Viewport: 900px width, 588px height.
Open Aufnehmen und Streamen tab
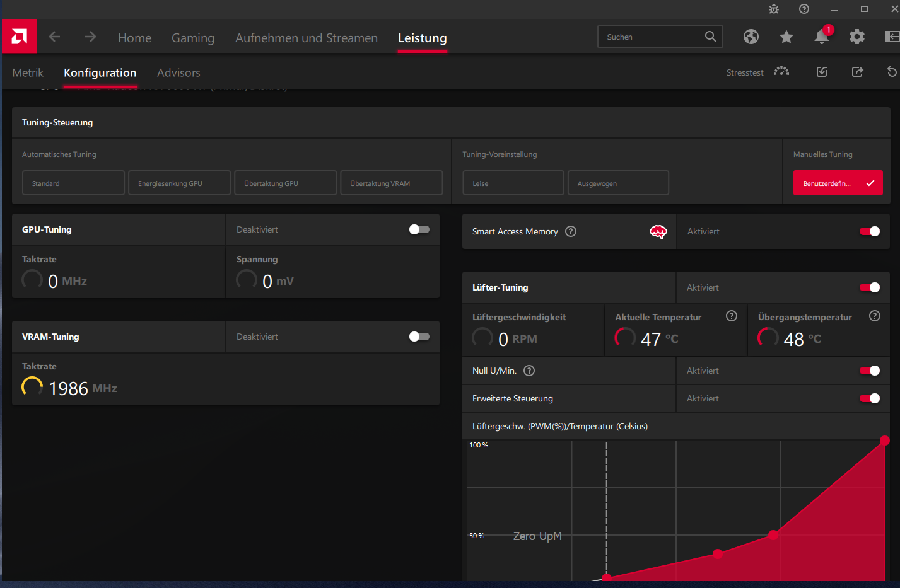pos(307,38)
